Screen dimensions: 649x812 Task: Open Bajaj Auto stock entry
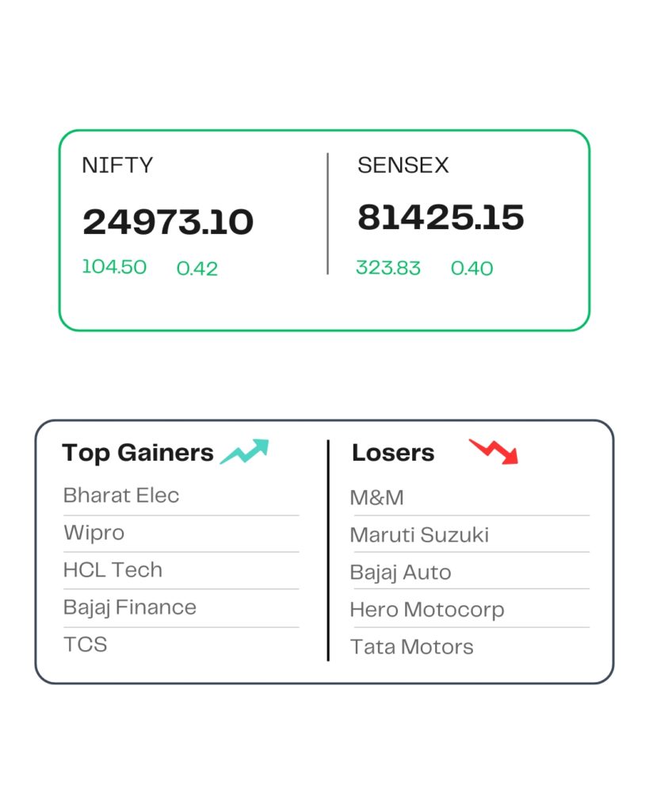[x=401, y=573]
